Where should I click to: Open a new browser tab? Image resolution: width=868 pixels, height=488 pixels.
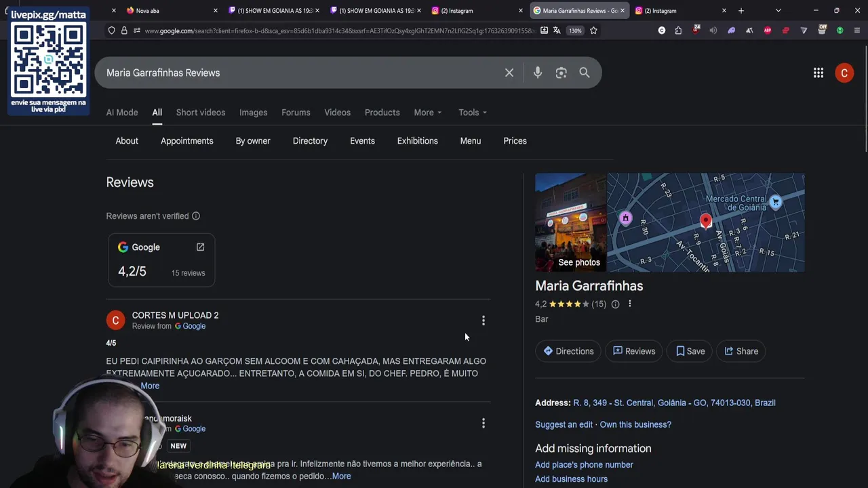pyautogui.click(x=741, y=11)
